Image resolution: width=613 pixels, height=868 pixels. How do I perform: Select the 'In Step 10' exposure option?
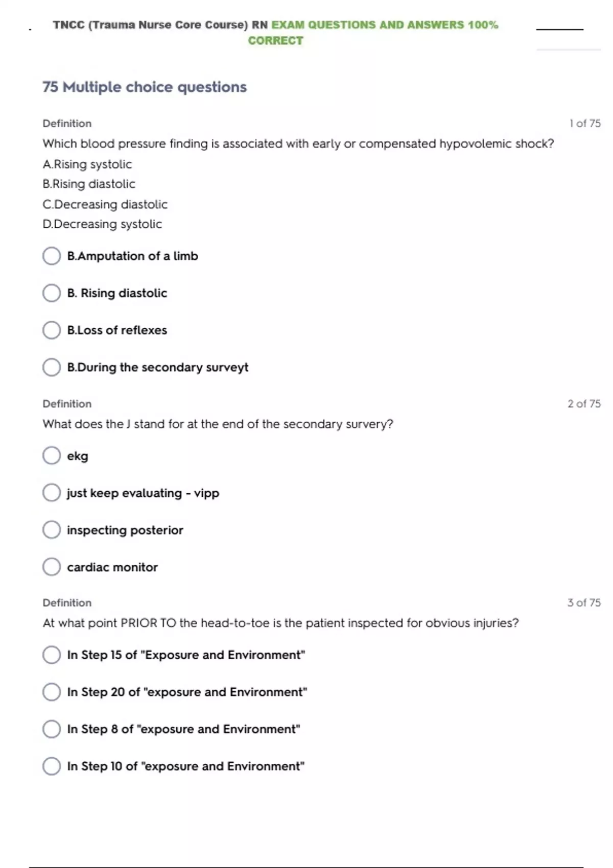(52, 766)
